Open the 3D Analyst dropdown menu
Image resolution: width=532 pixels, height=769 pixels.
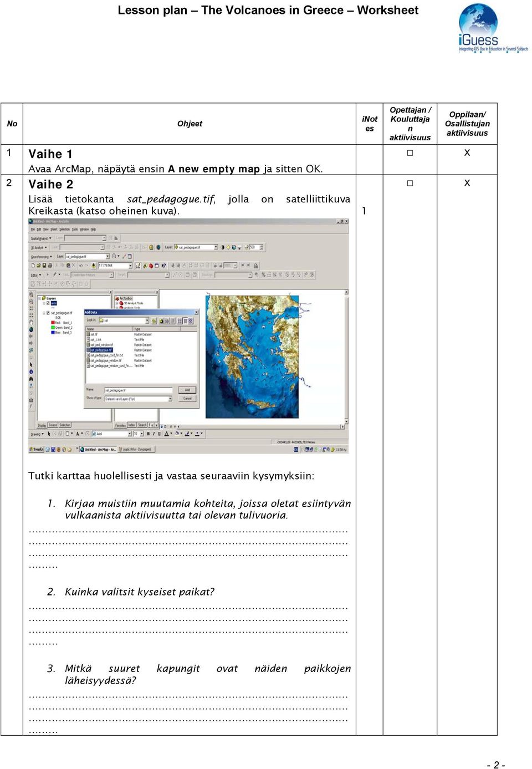point(39,247)
